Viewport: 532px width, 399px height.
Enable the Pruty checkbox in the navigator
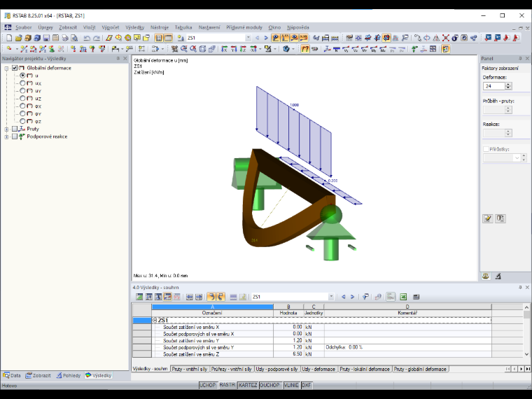(15, 129)
